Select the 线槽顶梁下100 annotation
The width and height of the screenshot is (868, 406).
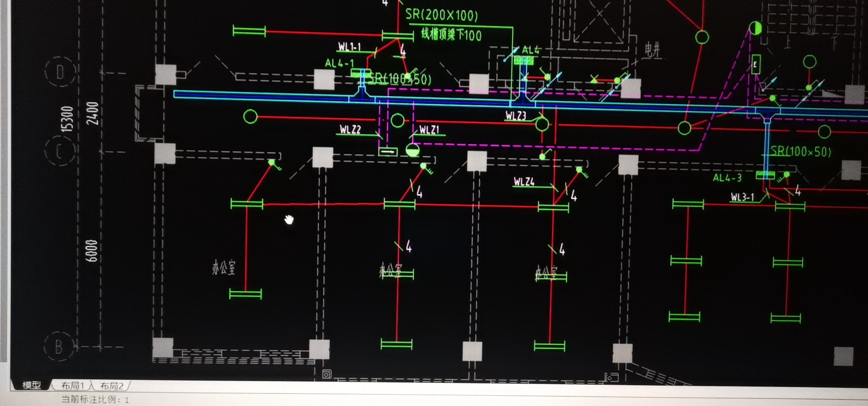tap(451, 35)
